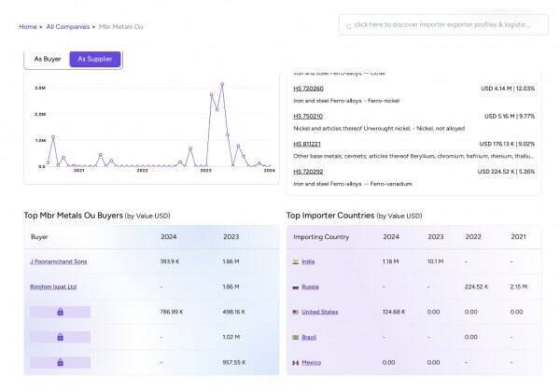
Task: Click locked buyer with 786.99 K value
Action: point(60,312)
